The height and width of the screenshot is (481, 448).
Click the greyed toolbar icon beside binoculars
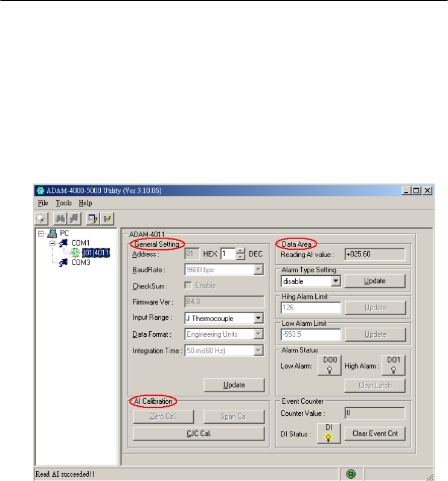74,218
